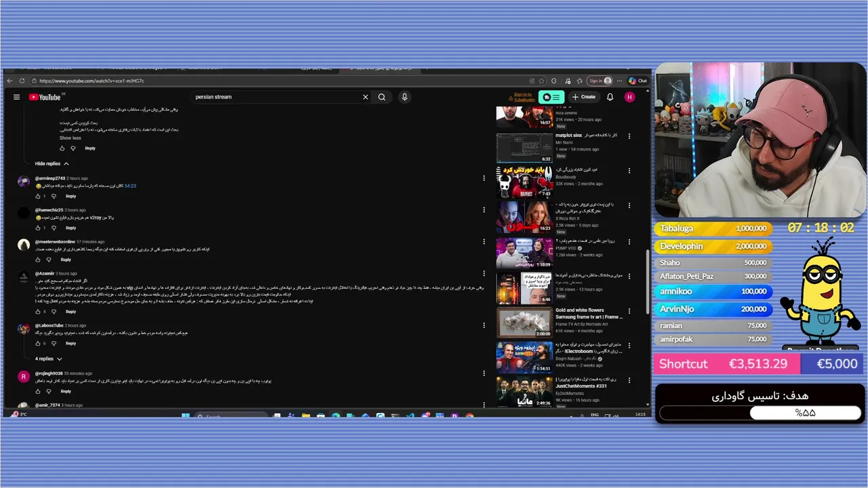Click the browser address bar URL
Screen dimensions: 868x488
[92, 81]
